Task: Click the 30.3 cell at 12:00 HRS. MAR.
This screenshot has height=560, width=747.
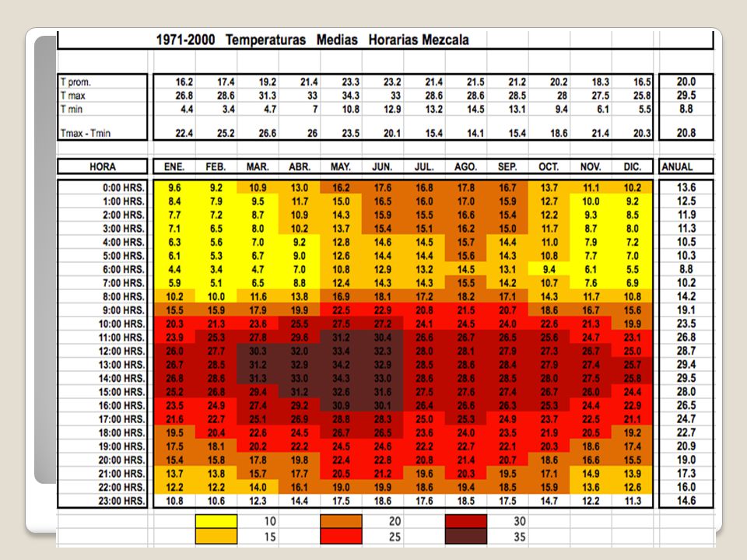Action: (x=258, y=351)
